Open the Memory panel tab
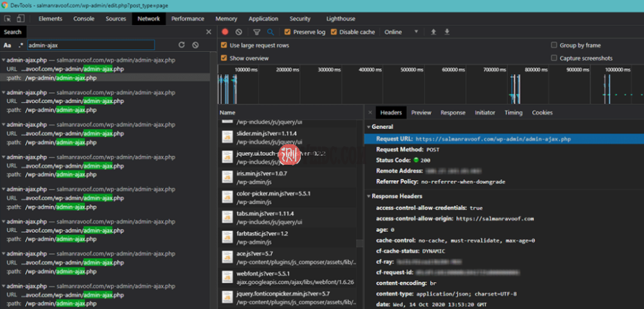 tap(226, 19)
